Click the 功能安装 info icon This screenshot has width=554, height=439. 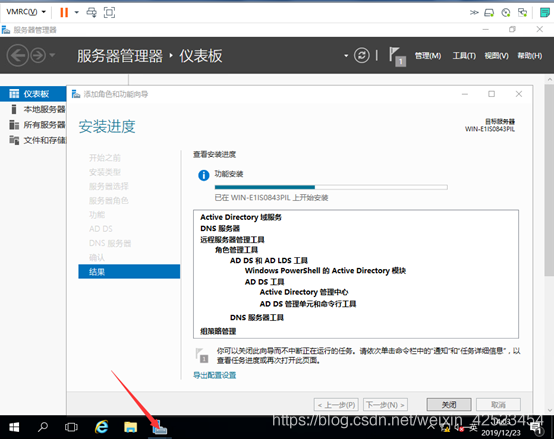click(204, 175)
